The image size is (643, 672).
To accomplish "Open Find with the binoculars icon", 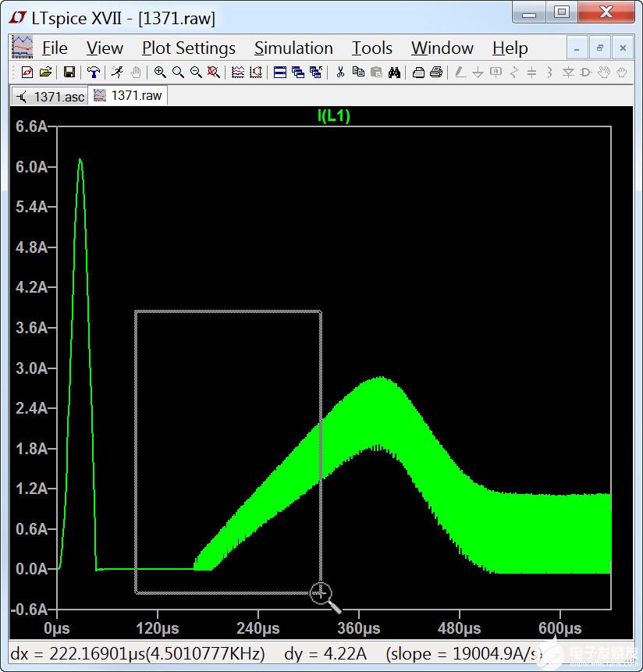I will (x=394, y=73).
